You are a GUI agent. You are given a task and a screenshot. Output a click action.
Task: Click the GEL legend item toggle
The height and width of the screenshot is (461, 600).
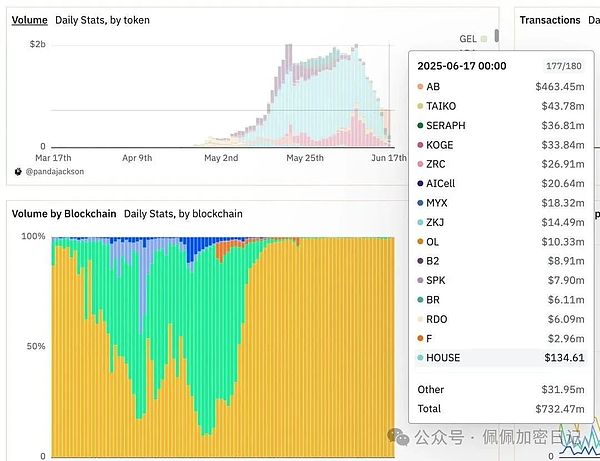click(472, 38)
